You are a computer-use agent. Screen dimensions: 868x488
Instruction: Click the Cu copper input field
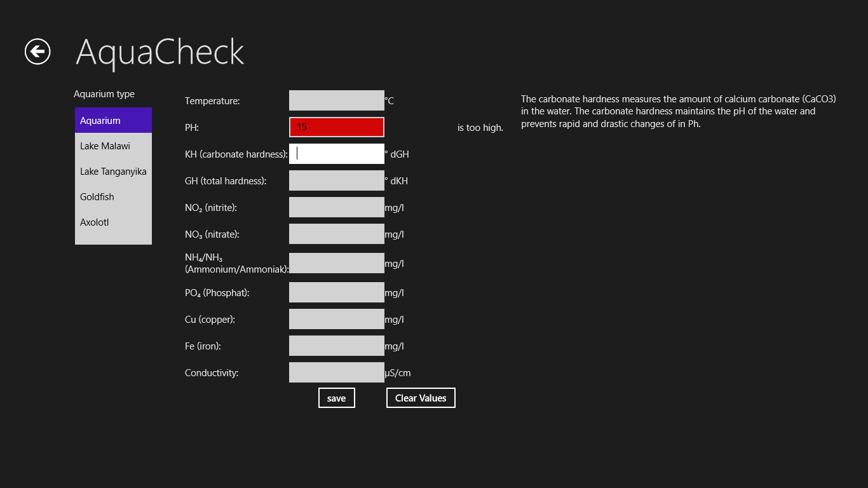336,319
